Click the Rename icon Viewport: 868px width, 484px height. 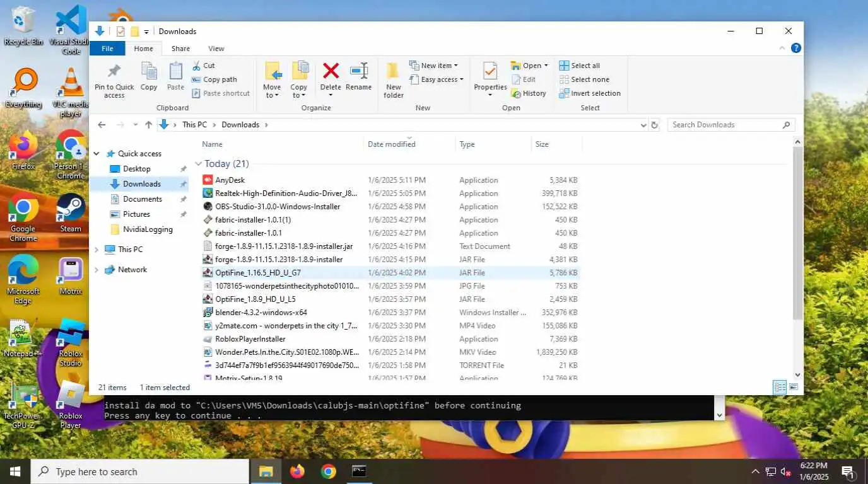[359, 71]
